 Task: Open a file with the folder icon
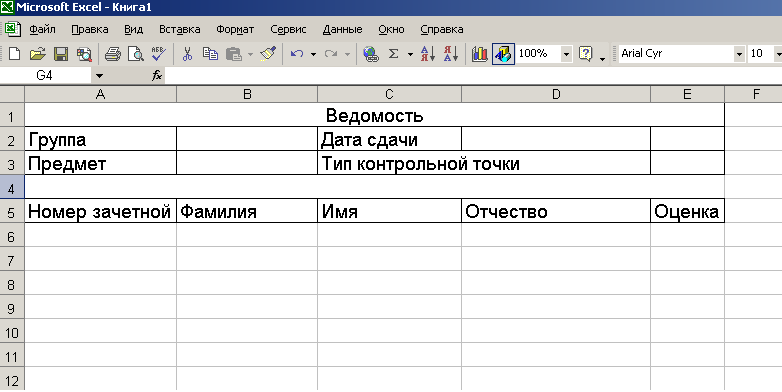pos(37,53)
